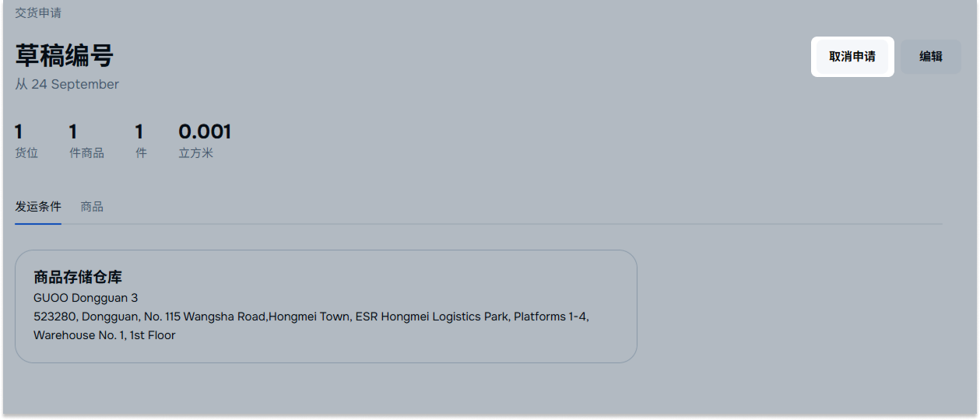Click the 草稿编号 title heading
This screenshot has height=420, width=980.
[65, 56]
